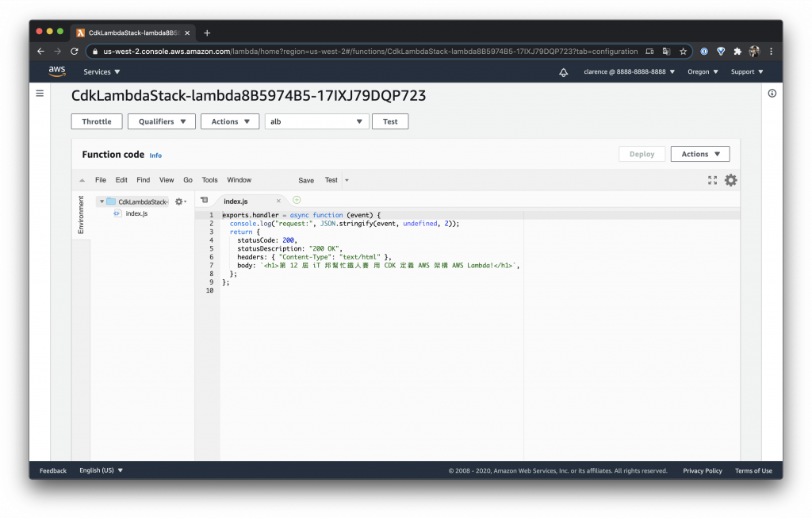The width and height of the screenshot is (812, 518).
Task: Click the diamond extension icon
Action: click(720, 52)
